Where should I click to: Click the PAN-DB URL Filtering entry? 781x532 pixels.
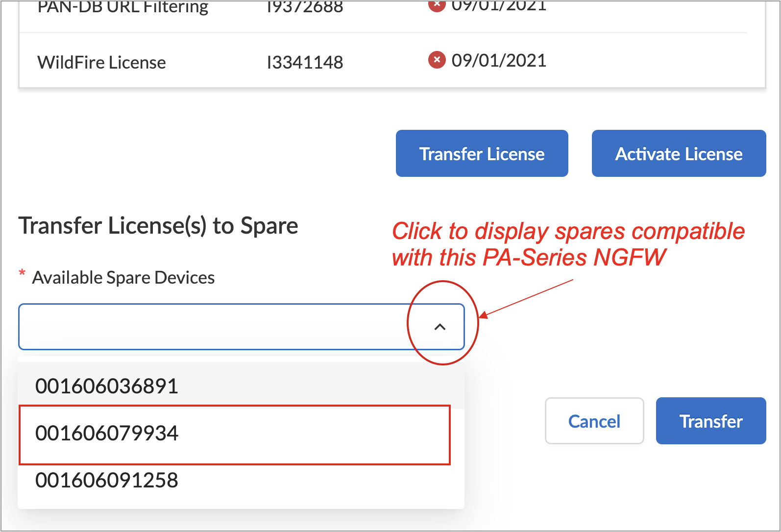pyautogui.click(x=123, y=7)
